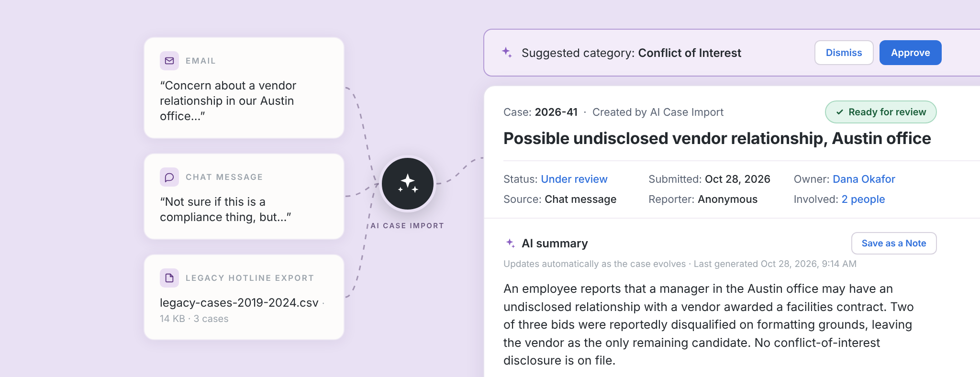
Task: Click the source value Chat message
Action: (x=580, y=199)
